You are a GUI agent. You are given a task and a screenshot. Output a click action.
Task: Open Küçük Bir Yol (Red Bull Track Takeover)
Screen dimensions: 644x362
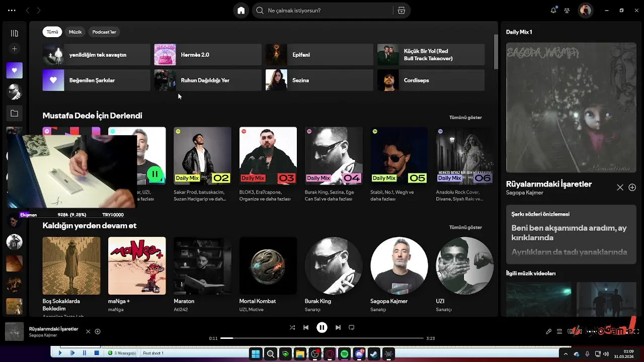pyautogui.click(x=431, y=55)
